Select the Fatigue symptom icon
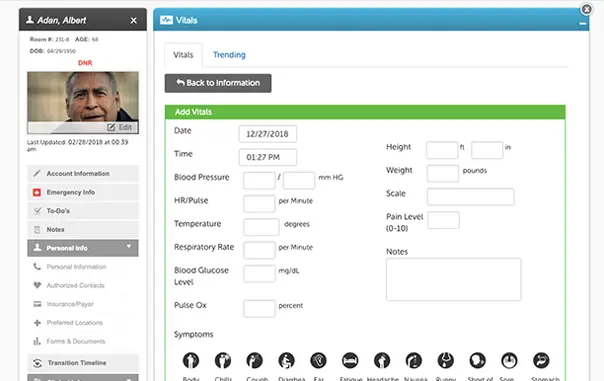 (x=350, y=361)
